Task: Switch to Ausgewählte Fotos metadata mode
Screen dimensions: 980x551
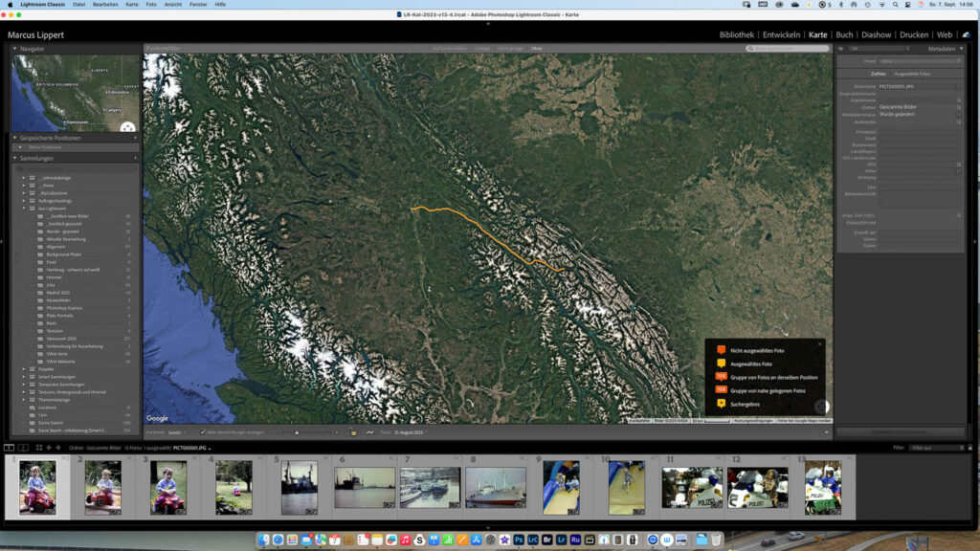Action: 912,74
